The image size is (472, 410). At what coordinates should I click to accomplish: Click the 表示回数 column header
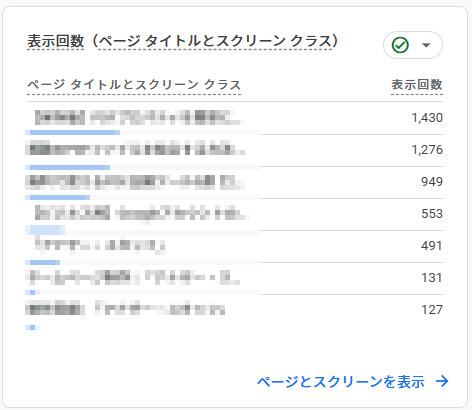417,85
